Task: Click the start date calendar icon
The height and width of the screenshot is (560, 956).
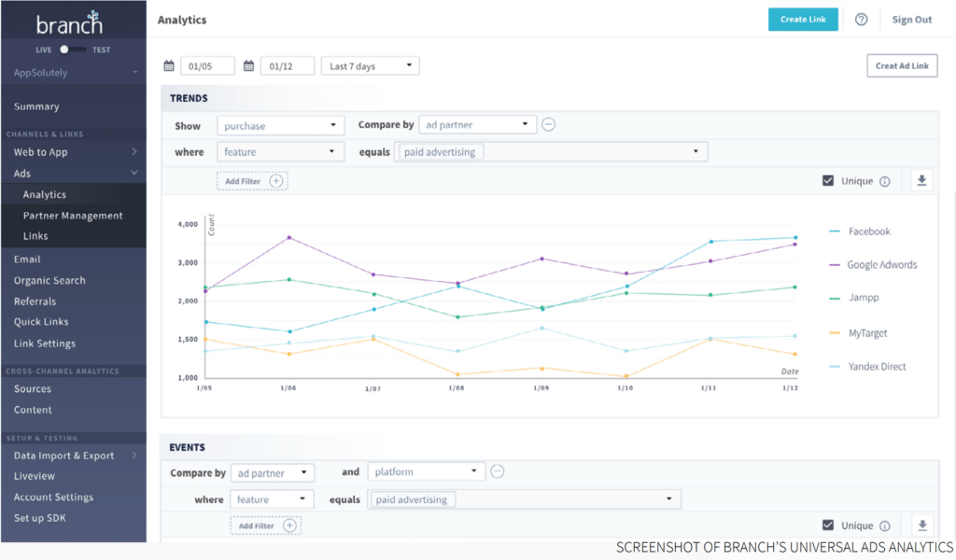Action: pos(169,66)
